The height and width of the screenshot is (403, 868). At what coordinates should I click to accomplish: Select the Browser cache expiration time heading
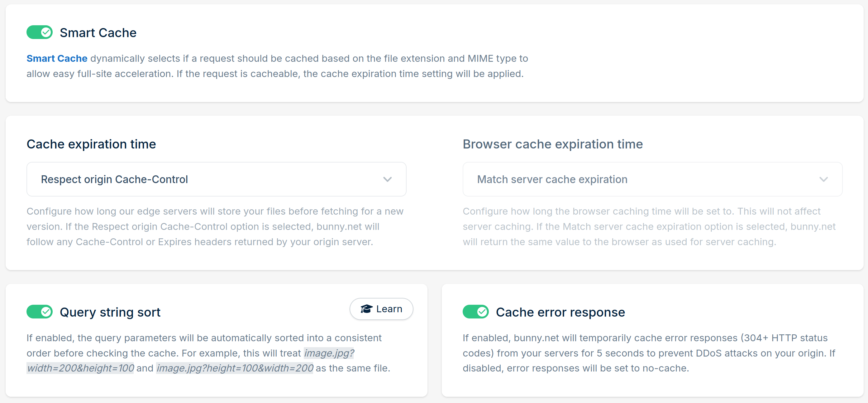coord(553,144)
